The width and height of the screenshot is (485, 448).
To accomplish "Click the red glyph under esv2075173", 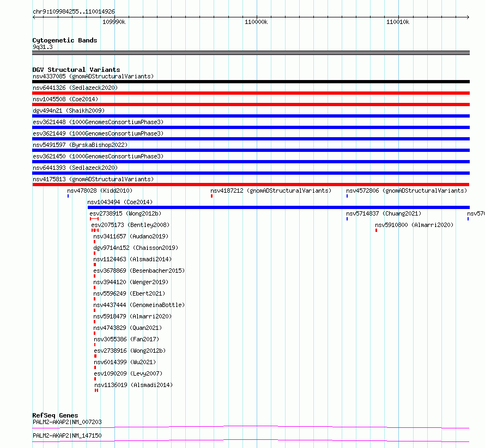I will pyautogui.click(x=95, y=230).
